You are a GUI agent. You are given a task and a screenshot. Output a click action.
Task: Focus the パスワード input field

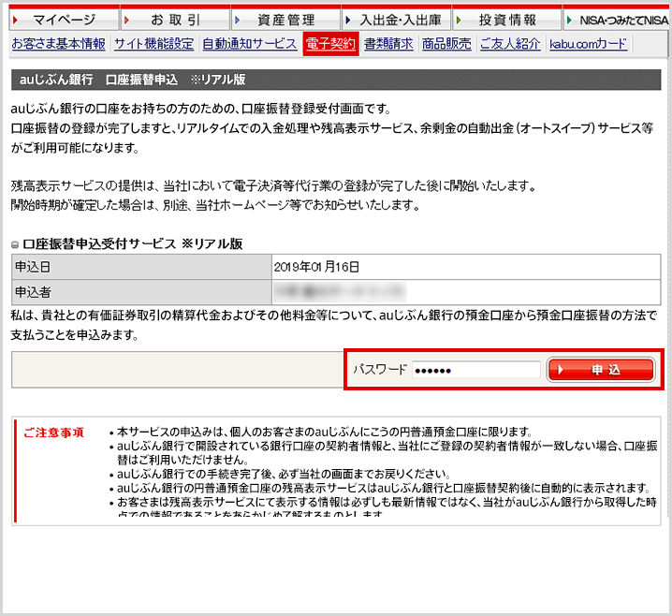476,370
